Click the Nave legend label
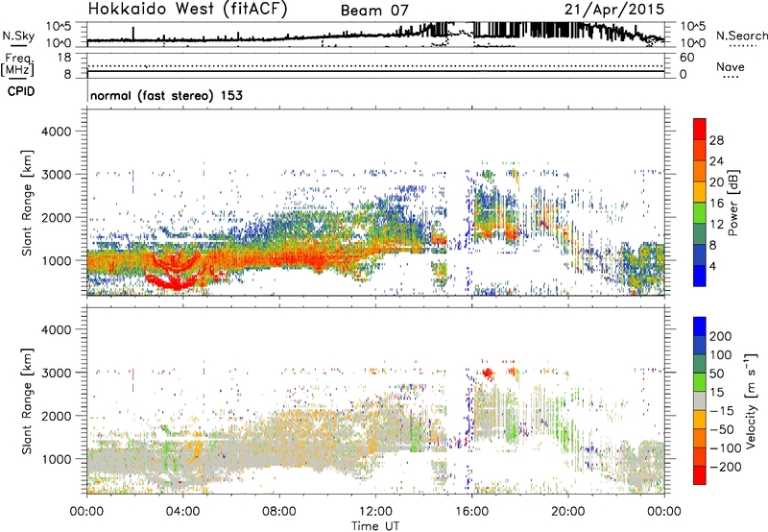 730,66
